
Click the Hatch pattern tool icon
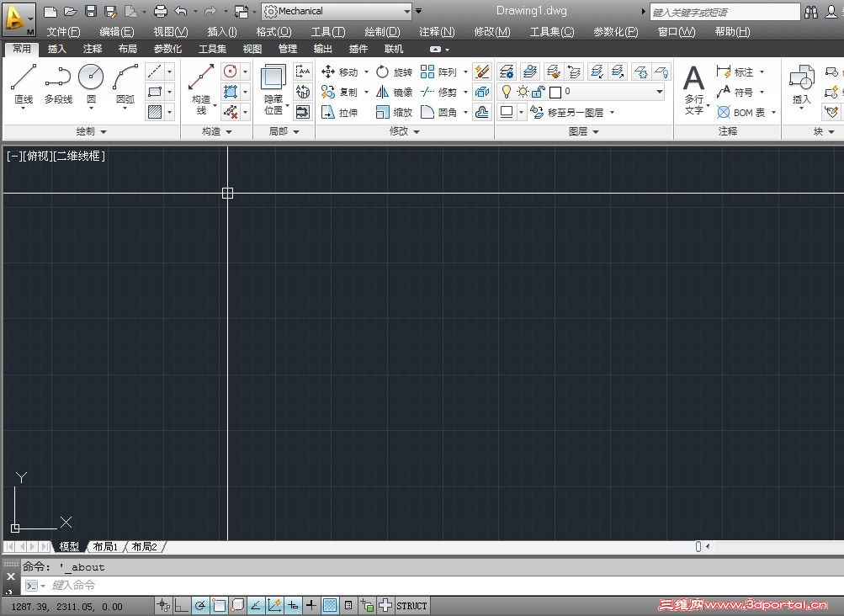click(x=155, y=112)
